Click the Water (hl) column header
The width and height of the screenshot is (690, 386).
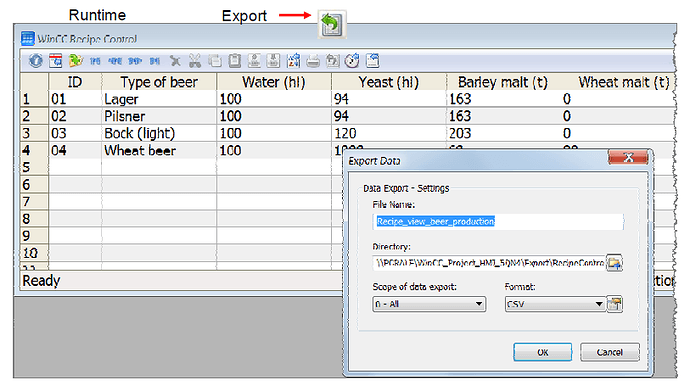point(274,82)
